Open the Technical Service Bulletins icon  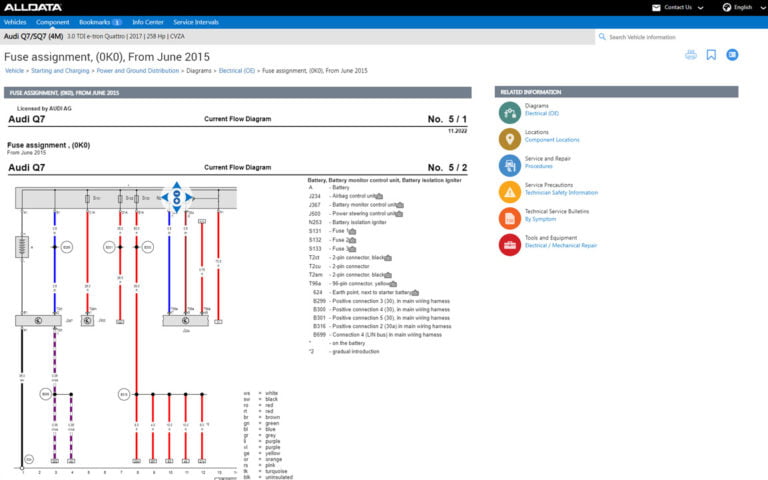(x=510, y=219)
